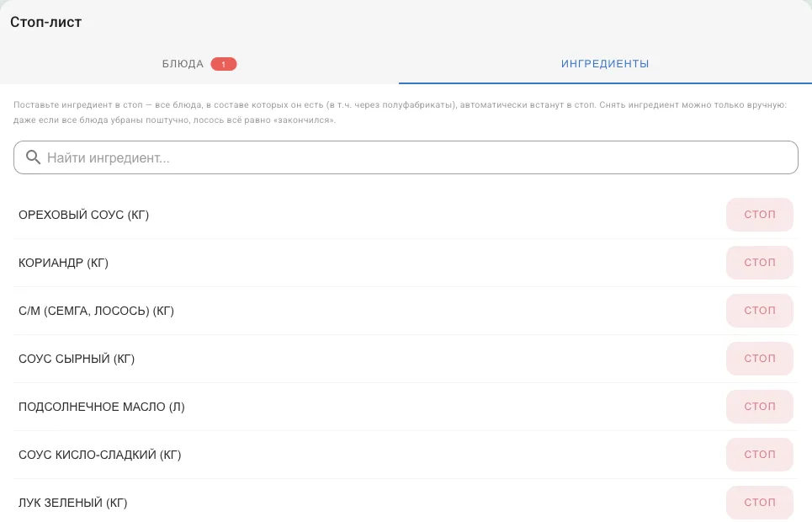The image size is (812, 522).
Task: Select С/М (СЕМГА, ЛОСОСЬ) (КГ) text
Action: (x=96, y=311)
